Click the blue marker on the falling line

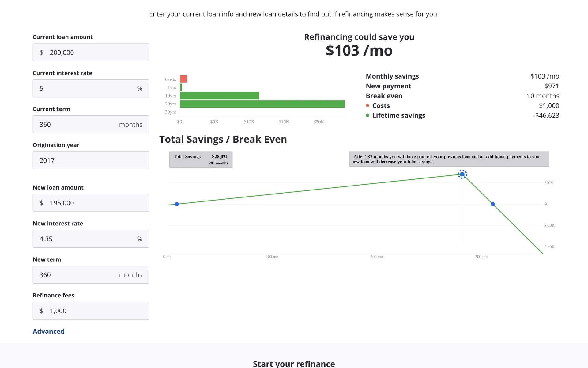[x=493, y=204]
